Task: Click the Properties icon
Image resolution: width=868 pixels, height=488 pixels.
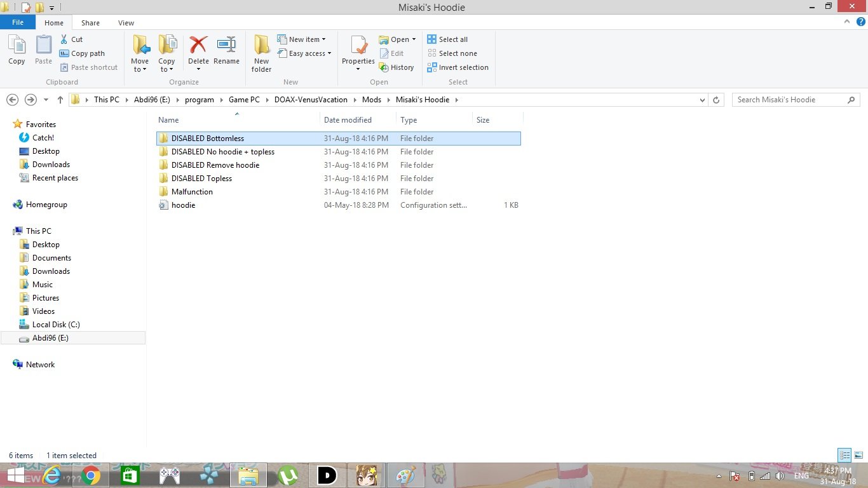Action: coord(358,46)
